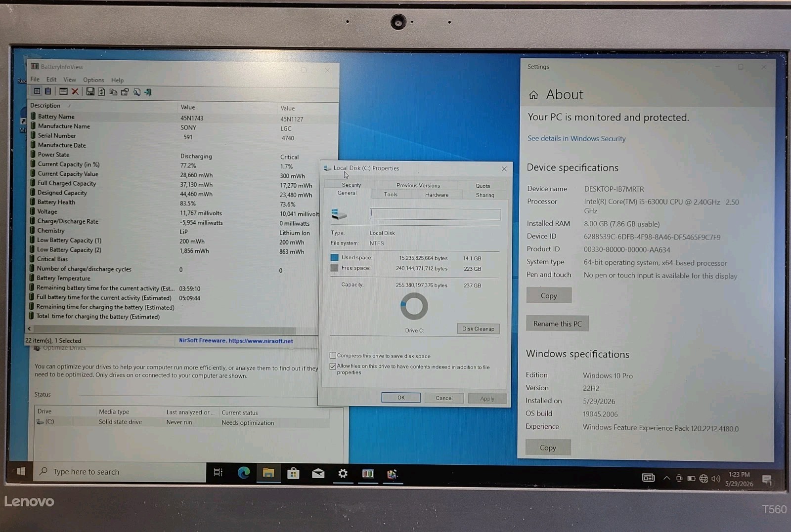
Task: Open File Explorer from the taskbar
Action: [268, 473]
